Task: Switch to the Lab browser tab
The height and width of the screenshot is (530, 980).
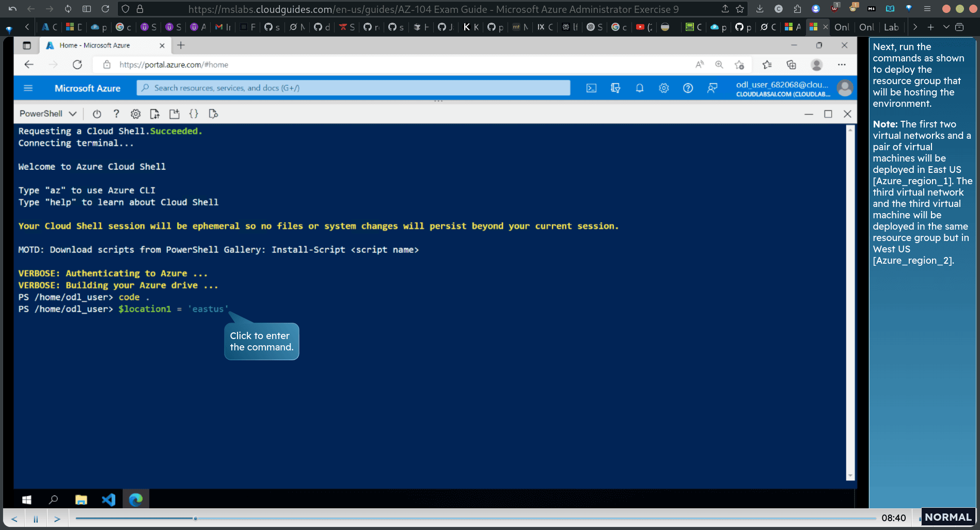Action: pos(891,27)
